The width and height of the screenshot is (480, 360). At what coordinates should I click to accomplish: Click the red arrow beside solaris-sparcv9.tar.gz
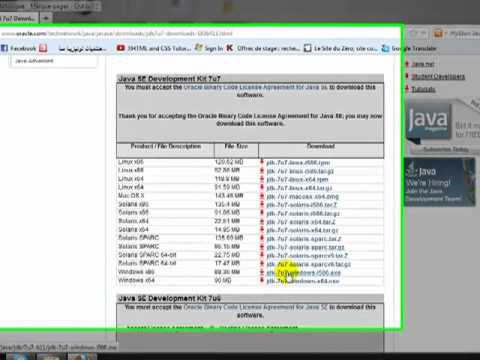(x=262, y=264)
